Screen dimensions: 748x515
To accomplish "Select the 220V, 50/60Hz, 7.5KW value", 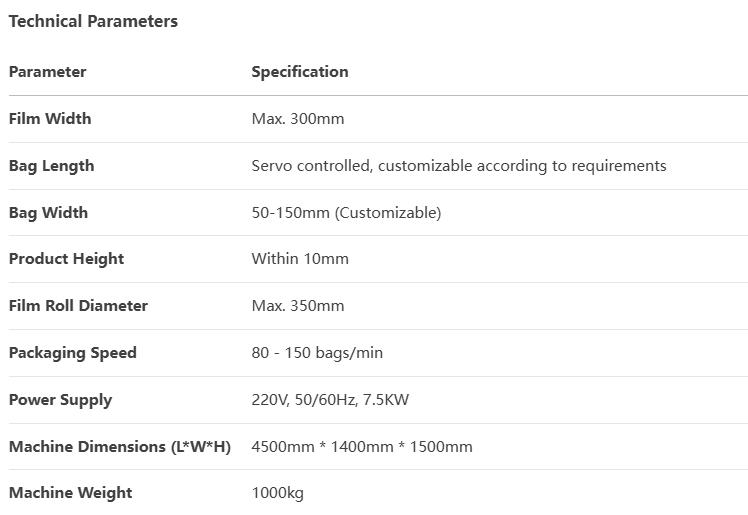I will (330, 400).
